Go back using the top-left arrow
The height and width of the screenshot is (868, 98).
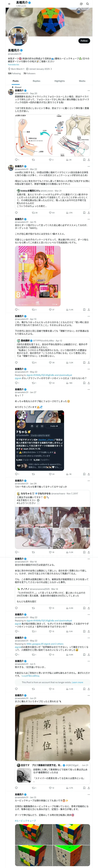coord(9,4)
